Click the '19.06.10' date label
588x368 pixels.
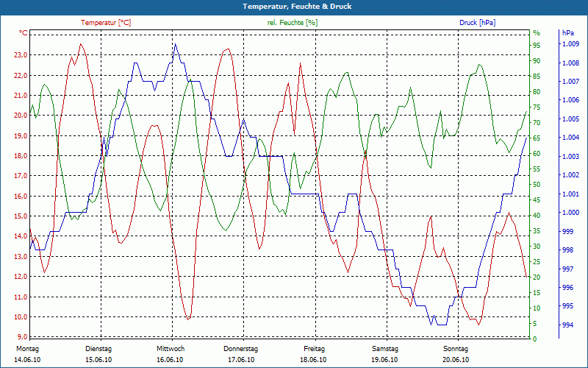[x=384, y=360]
